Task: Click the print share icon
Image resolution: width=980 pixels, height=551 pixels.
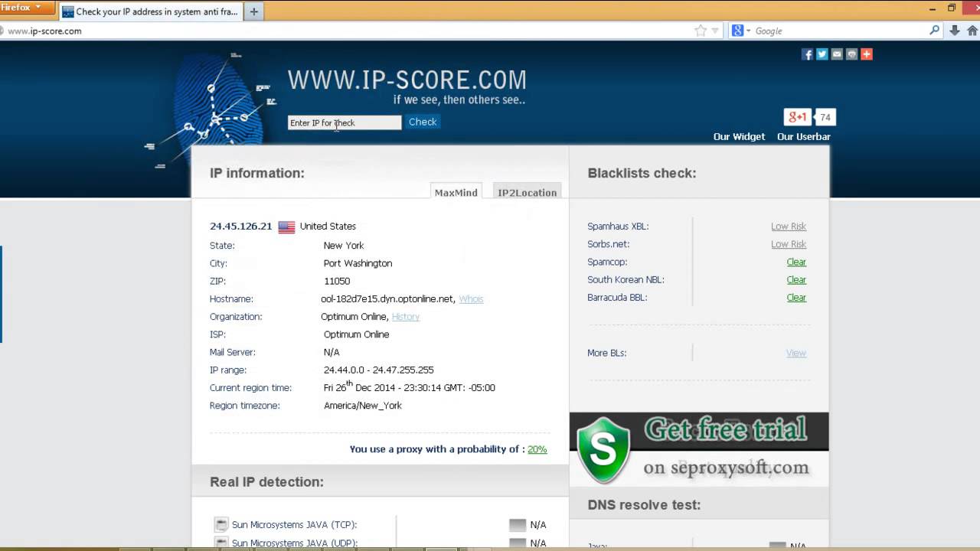Action: (x=851, y=54)
